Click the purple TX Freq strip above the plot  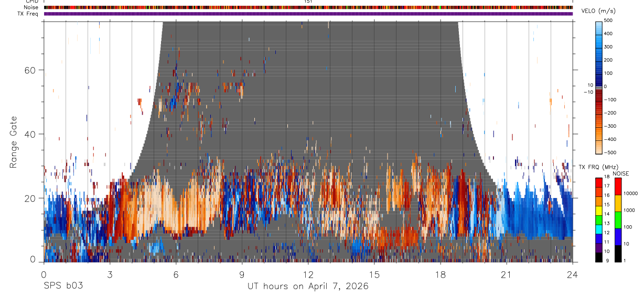click(308, 14)
